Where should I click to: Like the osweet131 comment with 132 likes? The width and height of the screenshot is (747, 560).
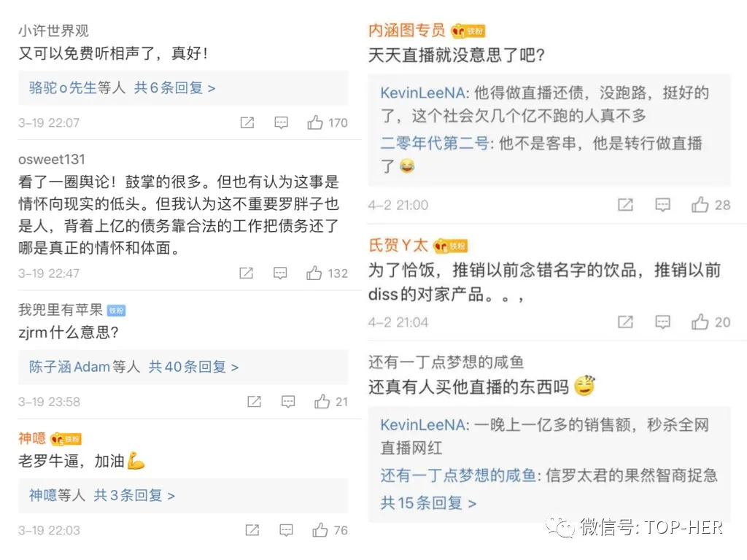(314, 273)
